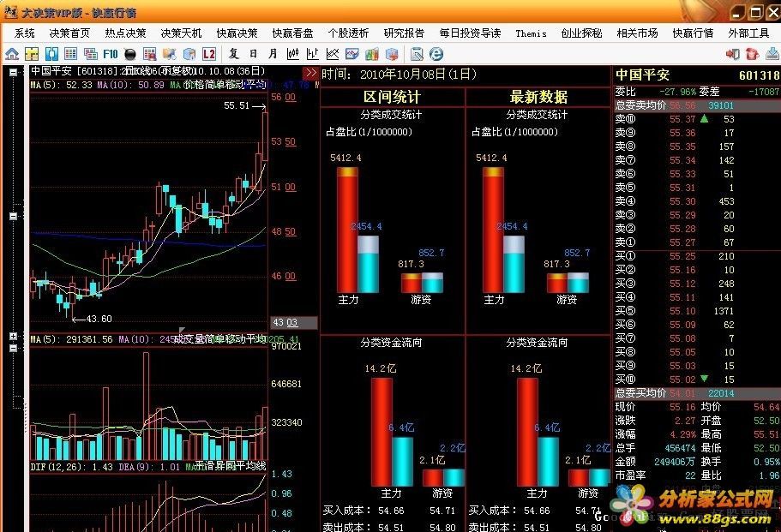This screenshot has width=781, height=532.
Task: Open the 创业探秘 menu
Action: point(582,33)
